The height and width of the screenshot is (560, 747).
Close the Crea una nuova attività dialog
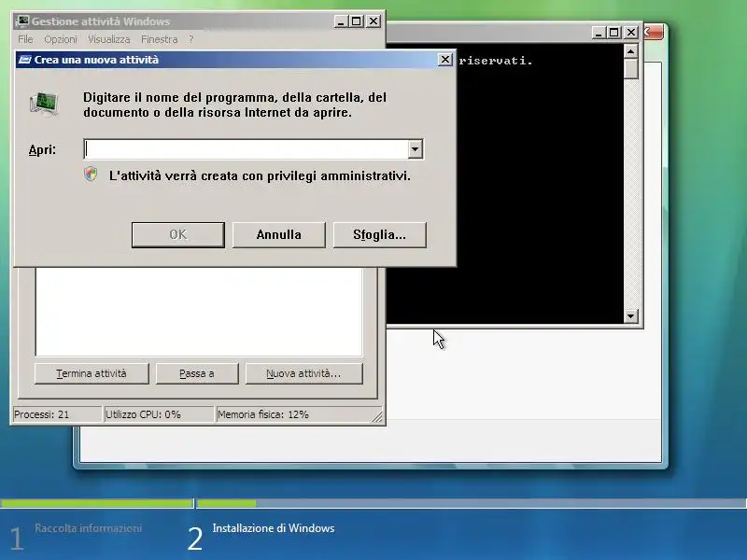click(x=445, y=60)
